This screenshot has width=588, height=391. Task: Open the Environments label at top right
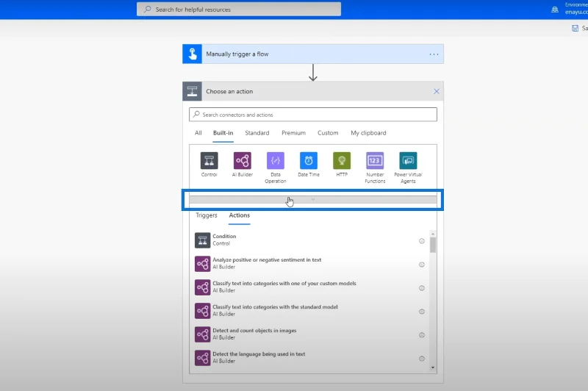576,5
